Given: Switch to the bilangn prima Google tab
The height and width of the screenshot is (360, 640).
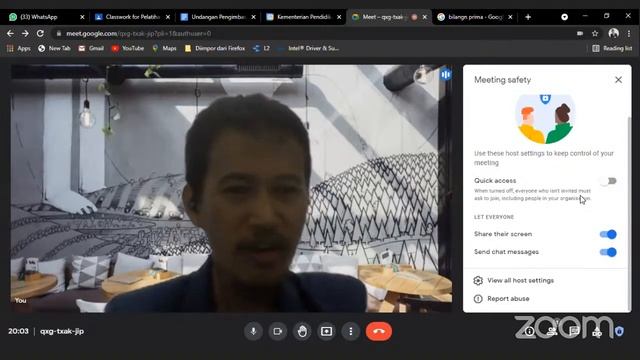Looking at the screenshot, I should click(x=475, y=17).
